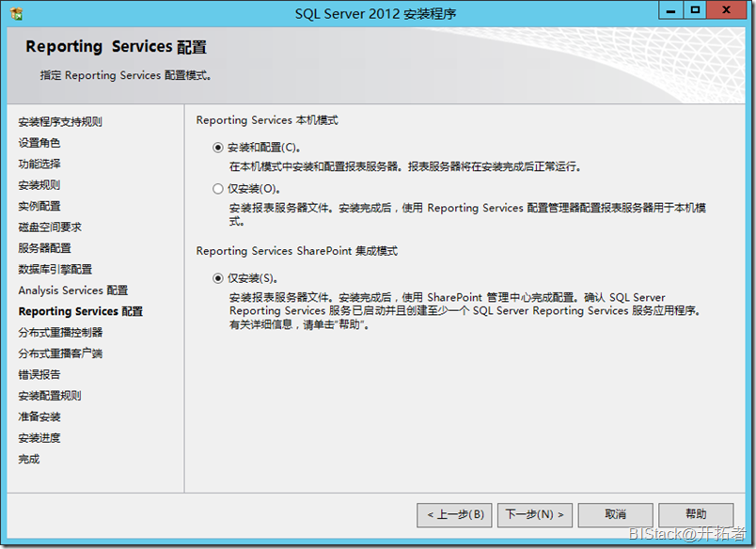Image resolution: width=756 pixels, height=549 pixels.
Task: Click the 安装规则 step in sidebar
Action: point(39,185)
